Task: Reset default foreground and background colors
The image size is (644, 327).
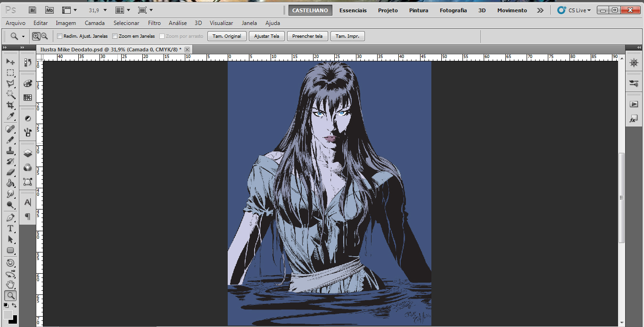Action: (x=6, y=305)
